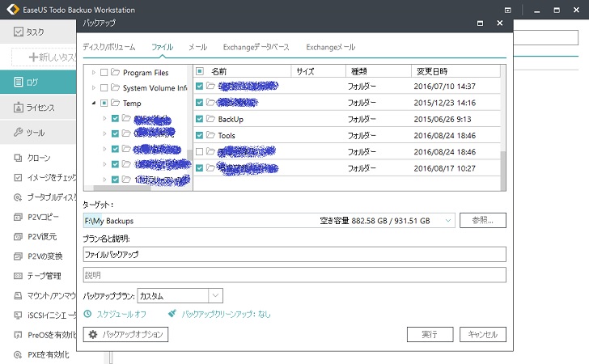Expand the first subfolder under Temp
This screenshot has height=364, width=589.
point(104,118)
